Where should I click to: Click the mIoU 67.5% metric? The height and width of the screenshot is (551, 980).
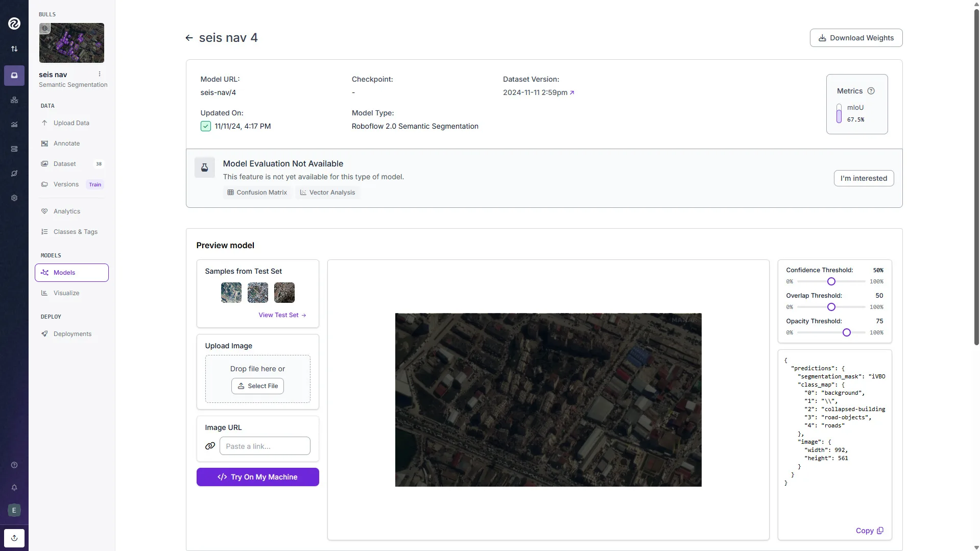851,113
